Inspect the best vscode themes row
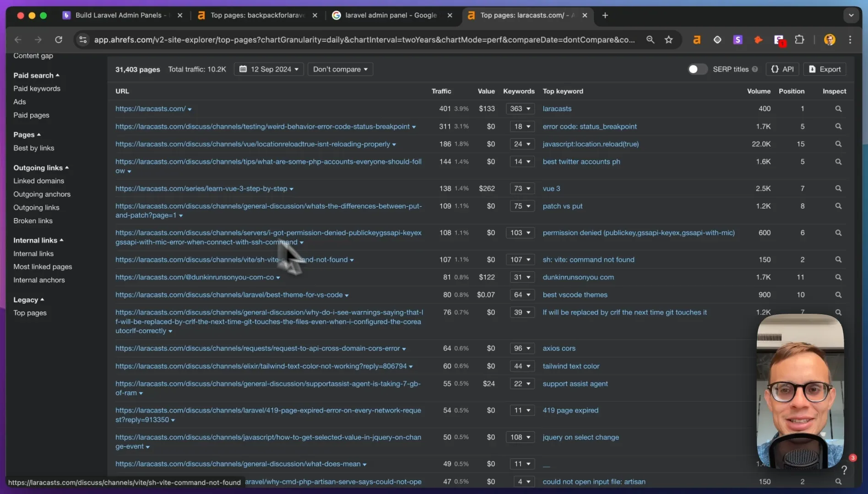The width and height of the screenshot is (868, 494). pyautogui.click(x=838, y=295)
